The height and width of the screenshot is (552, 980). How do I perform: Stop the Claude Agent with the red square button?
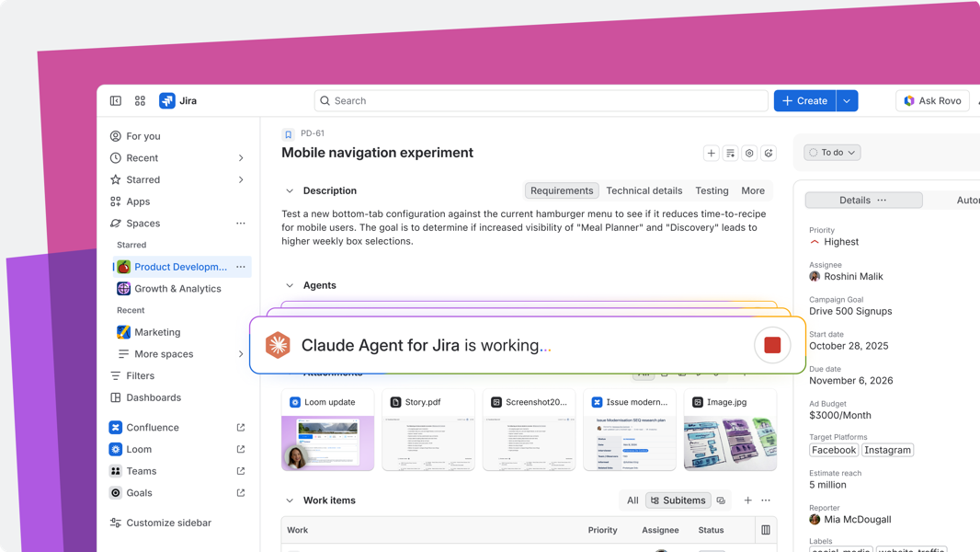(772, 345)
